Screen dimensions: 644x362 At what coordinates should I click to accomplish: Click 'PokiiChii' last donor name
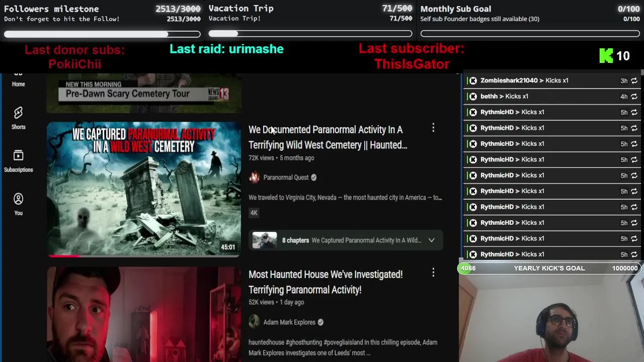click(x=74, y=64)
